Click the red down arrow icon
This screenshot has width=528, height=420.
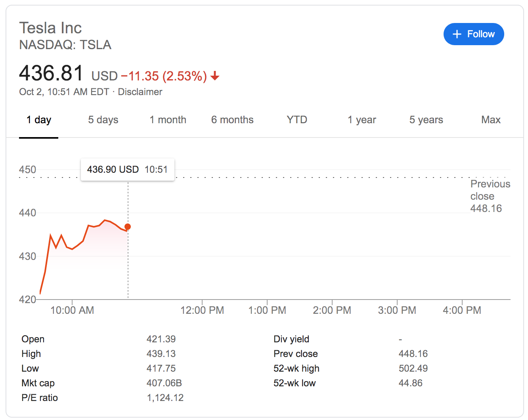pos(215,76)
